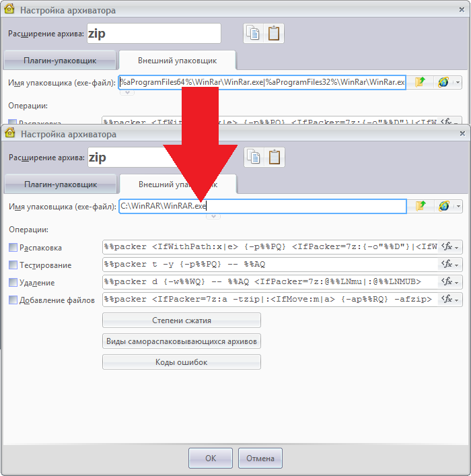
Task: Switch to the Плагин-упаковщик tab in the lower dialog
Action: (61, 184)
